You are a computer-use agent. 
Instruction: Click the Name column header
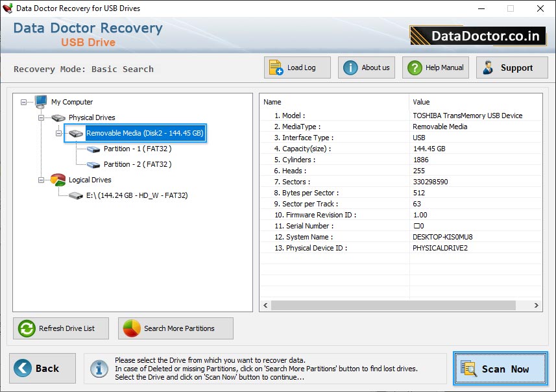(x=334, y=102)
